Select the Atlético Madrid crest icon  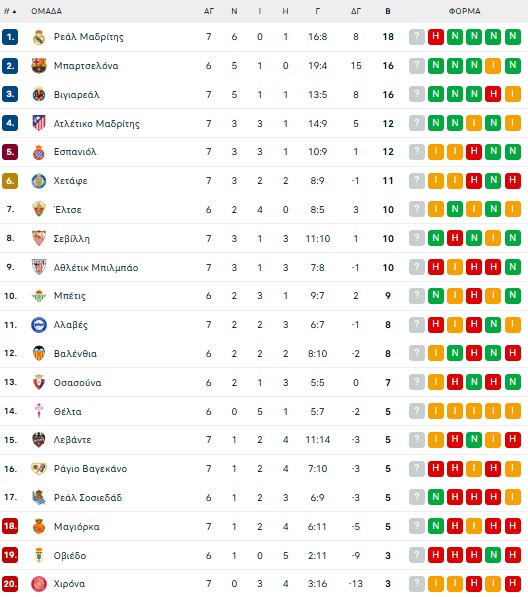(x=39, y=123)
